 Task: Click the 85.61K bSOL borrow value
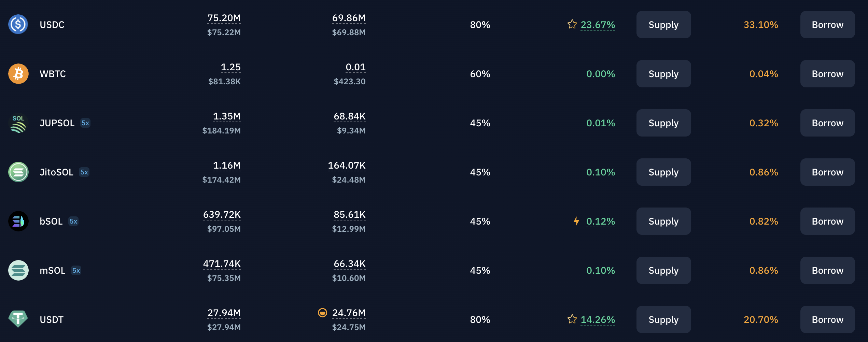pos(350,214)
